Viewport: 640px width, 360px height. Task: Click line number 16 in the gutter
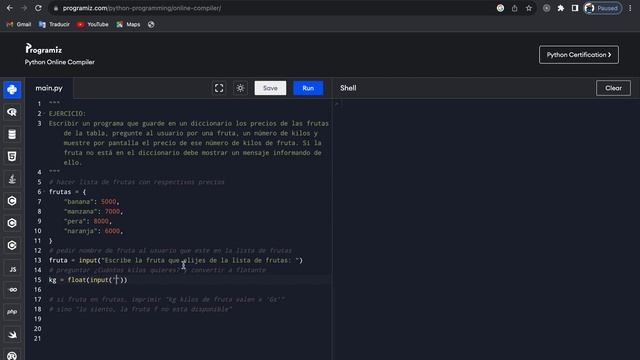[38, 290]
